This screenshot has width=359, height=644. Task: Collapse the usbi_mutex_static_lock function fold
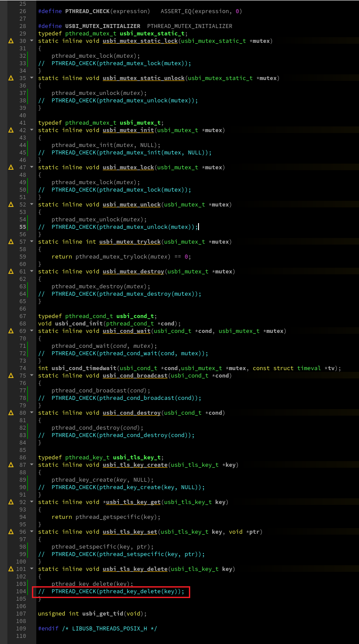[x=31, y=41]
